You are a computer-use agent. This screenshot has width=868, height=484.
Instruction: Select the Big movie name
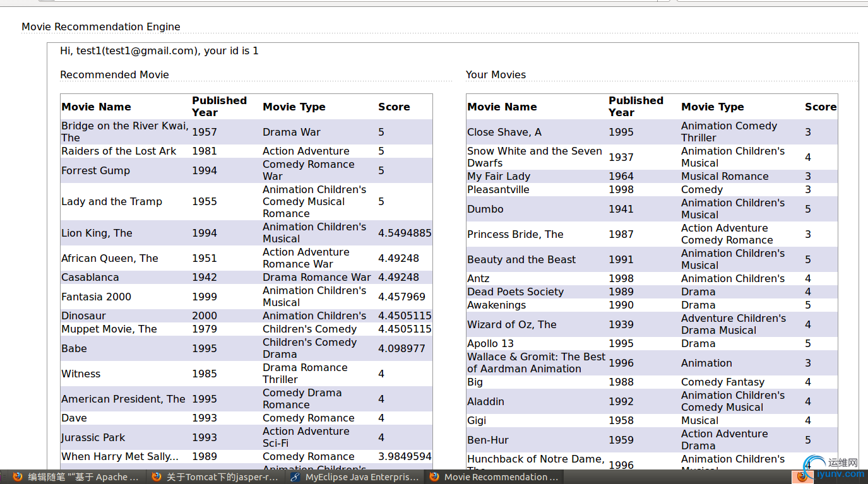475,382
